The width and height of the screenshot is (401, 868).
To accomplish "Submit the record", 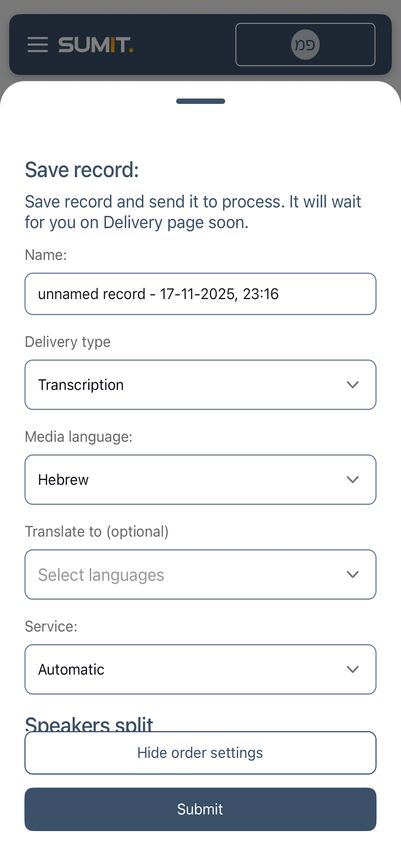I will click(200, 809).
